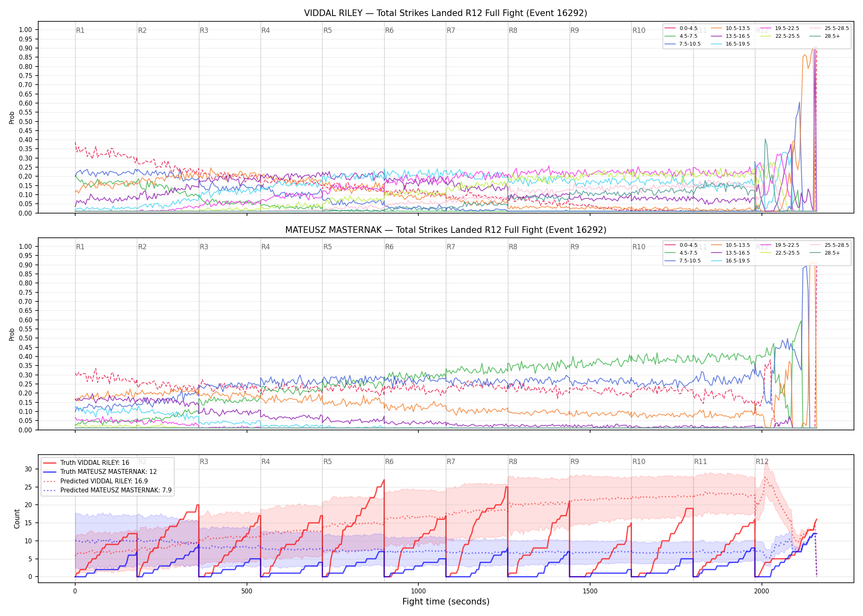Pick 10.5-13.5 legend entry in Masternak chart
This screenshot has height=616, width=863.
point(730,245)
